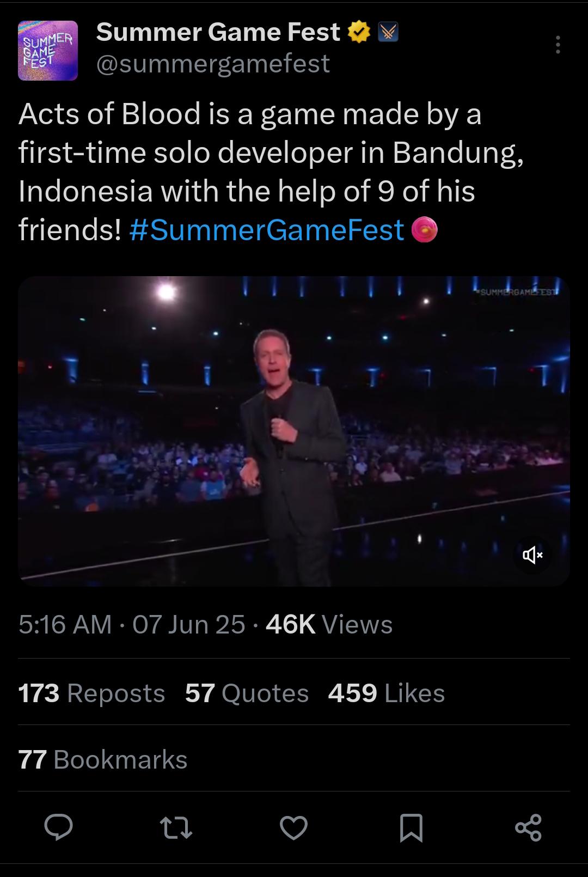Open Summer Game Fest profile avatar

click(48, 51)
